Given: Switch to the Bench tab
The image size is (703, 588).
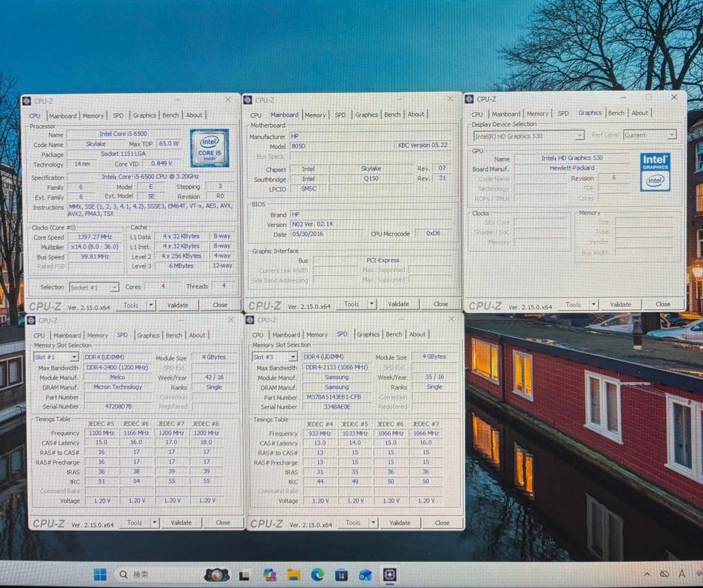Looking at the screenshot, I should tap(171, 115).
